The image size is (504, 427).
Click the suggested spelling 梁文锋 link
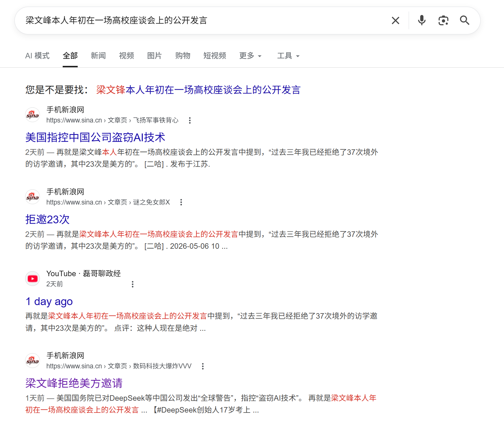point(198,90)
